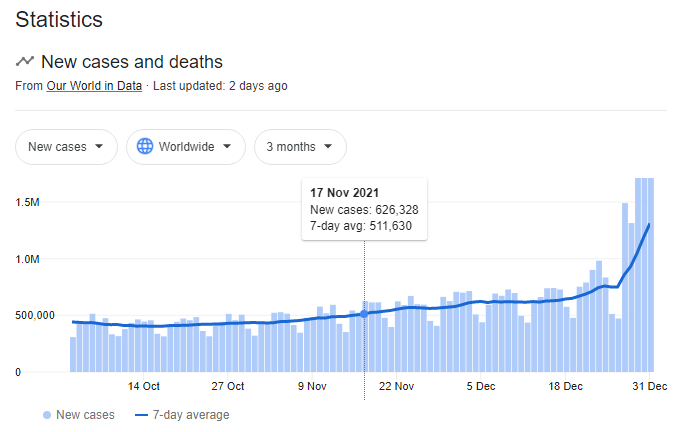The image size is (683, 432).
Task: Click the New cases legend dot
Action: tap(47, 415)
